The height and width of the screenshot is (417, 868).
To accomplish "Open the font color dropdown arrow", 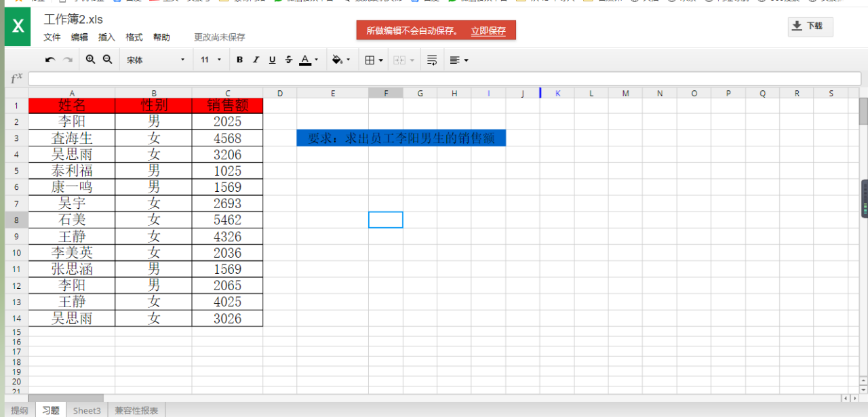I will [317, 60].
